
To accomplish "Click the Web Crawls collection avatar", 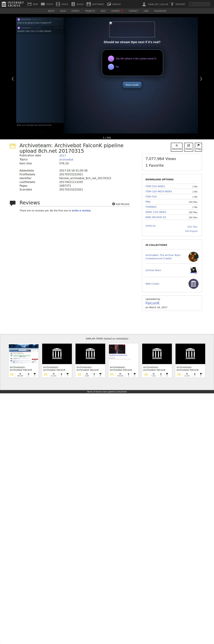I will (x=193, y=284).
